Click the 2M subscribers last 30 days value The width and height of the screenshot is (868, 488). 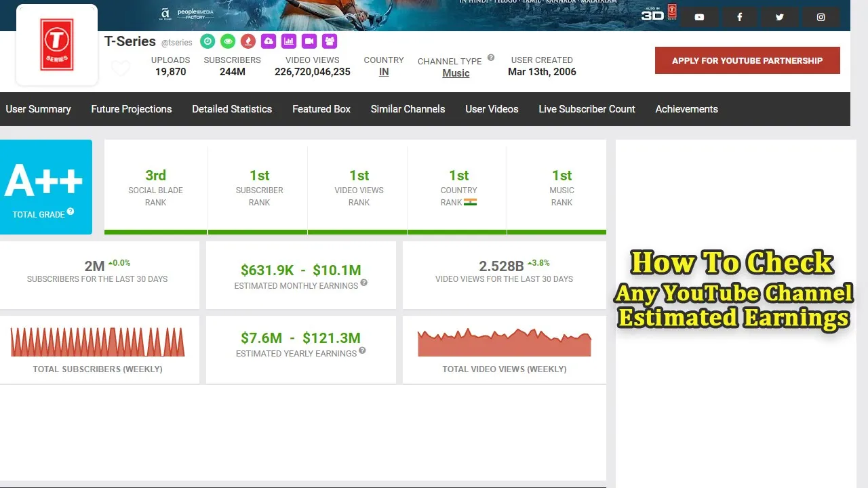[x=94, y=266]
